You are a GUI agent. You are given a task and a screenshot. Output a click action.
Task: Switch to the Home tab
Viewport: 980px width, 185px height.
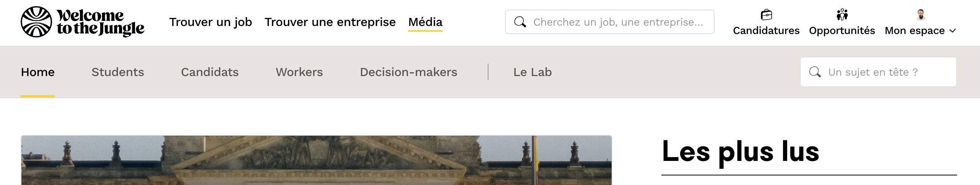point(38,72)
